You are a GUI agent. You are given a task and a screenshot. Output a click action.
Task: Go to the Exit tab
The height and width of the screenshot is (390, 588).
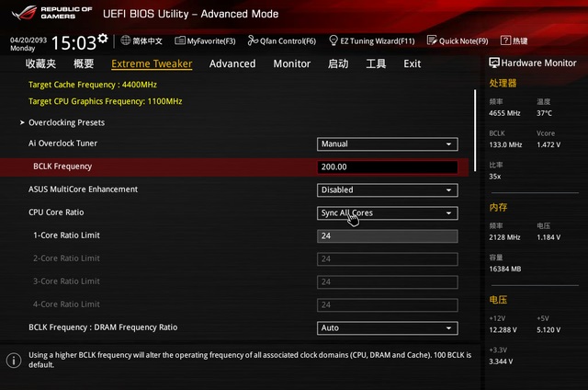coord(413,63)
